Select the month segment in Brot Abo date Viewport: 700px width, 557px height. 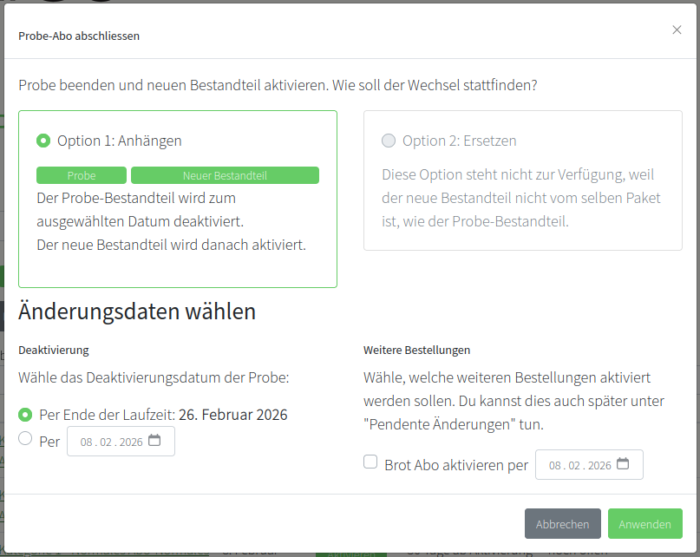coord(576,465)
